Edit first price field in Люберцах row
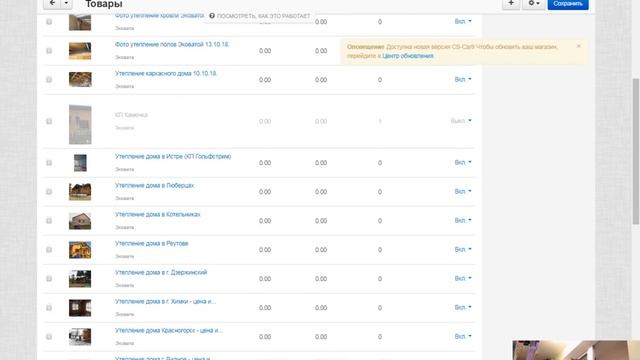The image size is (640, 360). (x=265, y=192)
